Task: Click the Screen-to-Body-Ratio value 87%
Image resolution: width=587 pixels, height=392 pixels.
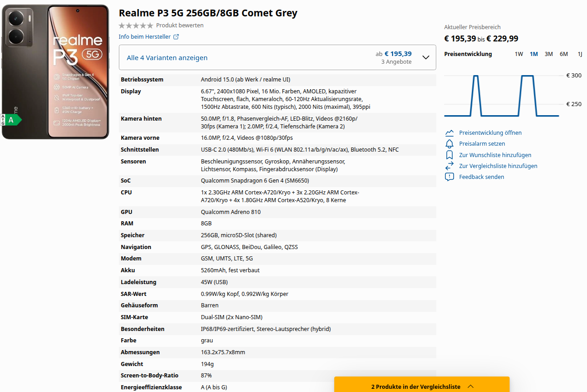Action: point(206,376)
